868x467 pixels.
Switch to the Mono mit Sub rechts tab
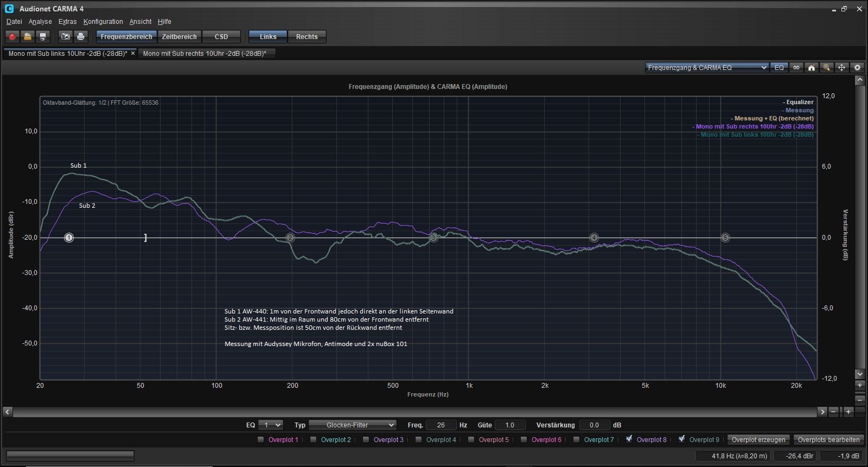pos(205,54)
